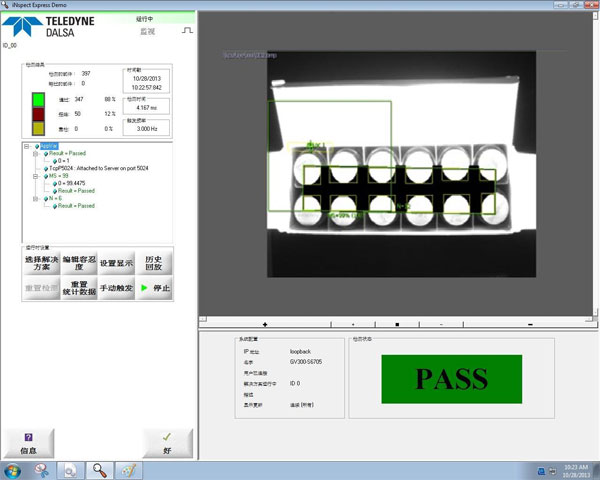This screenshot has height=480, width=600.
Task: Click the large plus zoom button under image
Action: (264, 324)
